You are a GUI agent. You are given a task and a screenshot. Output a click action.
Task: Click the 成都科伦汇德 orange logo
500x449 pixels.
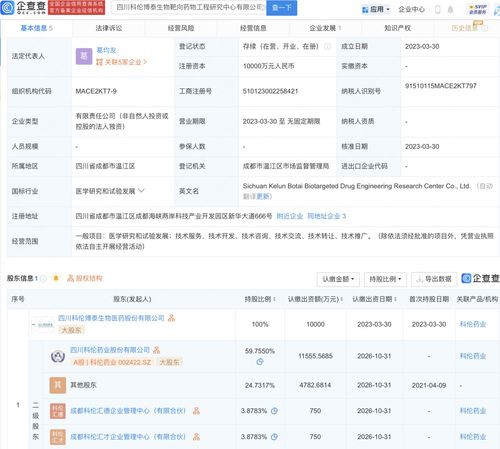pyautogui.click(x=58, y=411)
